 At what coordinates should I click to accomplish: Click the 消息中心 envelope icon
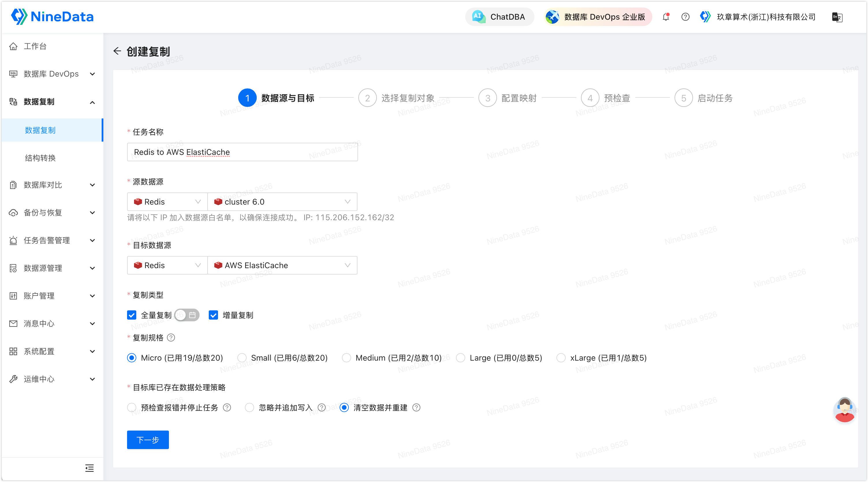pyautogui.click(x=13, y=323)
